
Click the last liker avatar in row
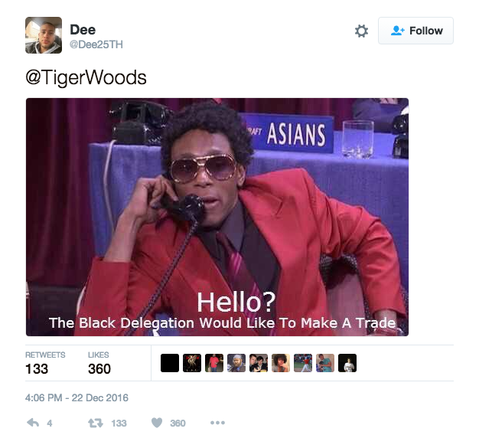(x=347, y=363)
